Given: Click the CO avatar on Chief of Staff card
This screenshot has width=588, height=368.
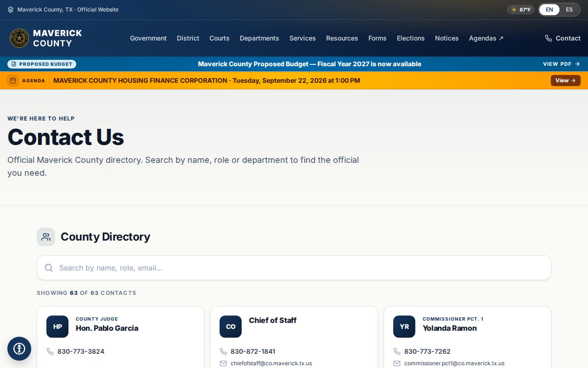Looking at the screenshot, I should click(x=231, y=327).
